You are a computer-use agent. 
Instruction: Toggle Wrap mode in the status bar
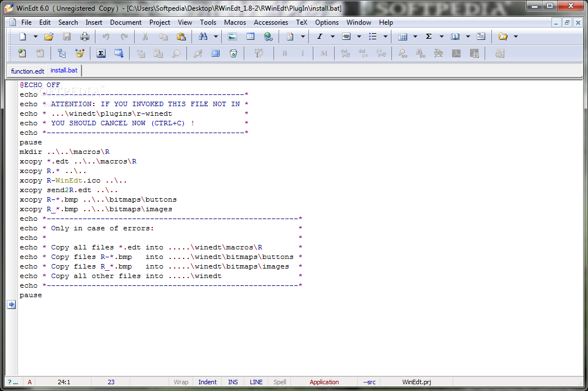[x=181, y=382]
